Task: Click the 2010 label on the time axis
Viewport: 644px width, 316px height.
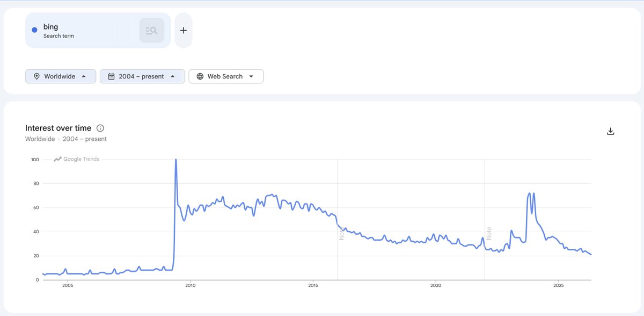Action: (190, 285)
